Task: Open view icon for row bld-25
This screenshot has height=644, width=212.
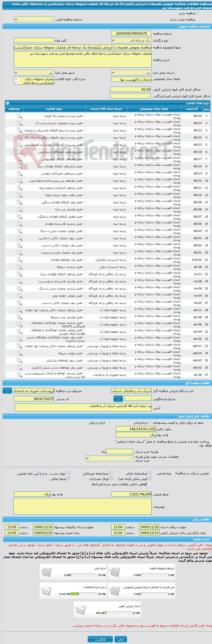Action: click(19, 116)
